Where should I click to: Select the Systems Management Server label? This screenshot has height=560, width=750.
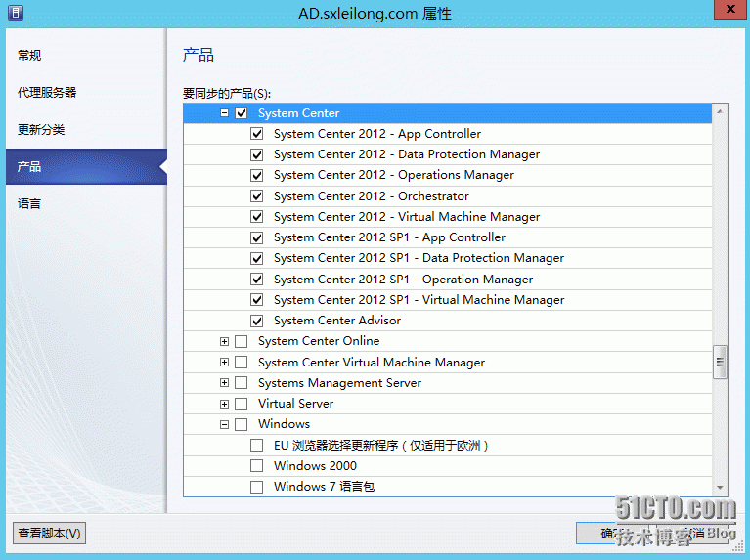[x=339, y=383]
